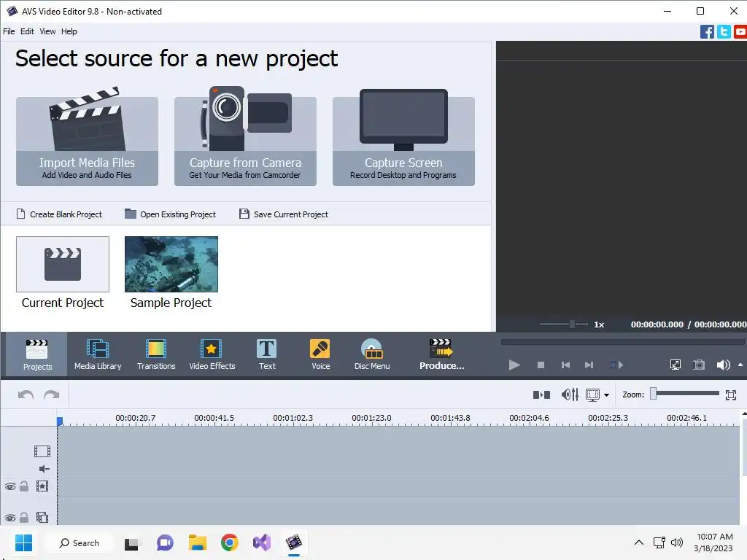Click Create Blank Project
This screenshot has width=747, height=560.
point(60,214)
